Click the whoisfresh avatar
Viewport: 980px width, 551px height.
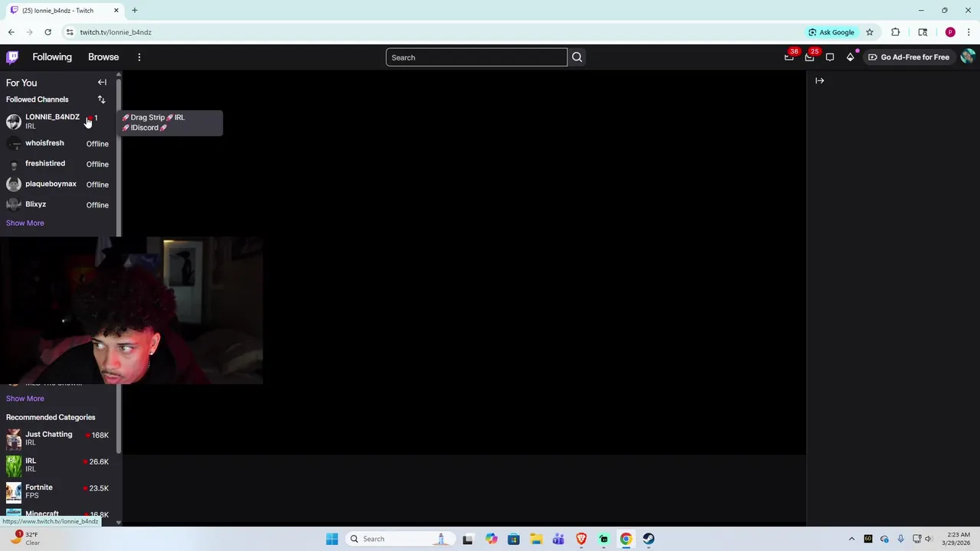(13, 143)
